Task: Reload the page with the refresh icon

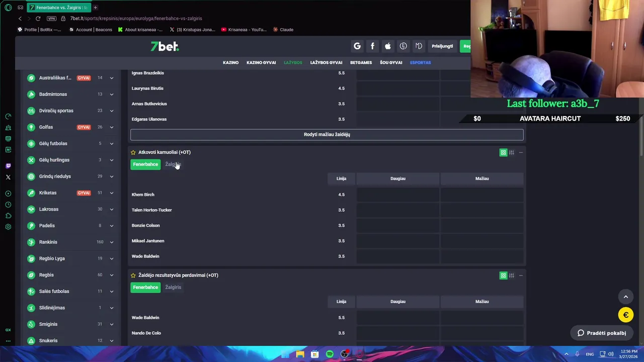Action: tap(38, 19)
